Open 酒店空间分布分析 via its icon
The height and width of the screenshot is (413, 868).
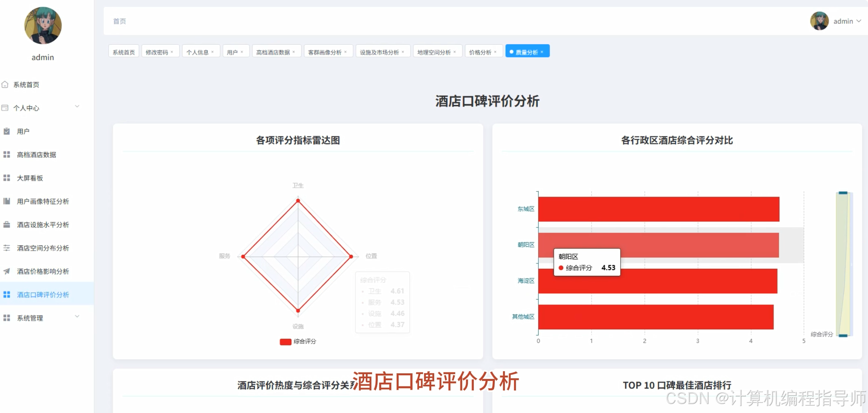(6, 248)
